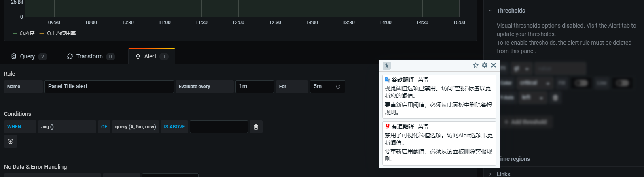The image size is (644, 177).
Task: Focus the IS ABOVE threshold value input
Action: tap(218, 127)
